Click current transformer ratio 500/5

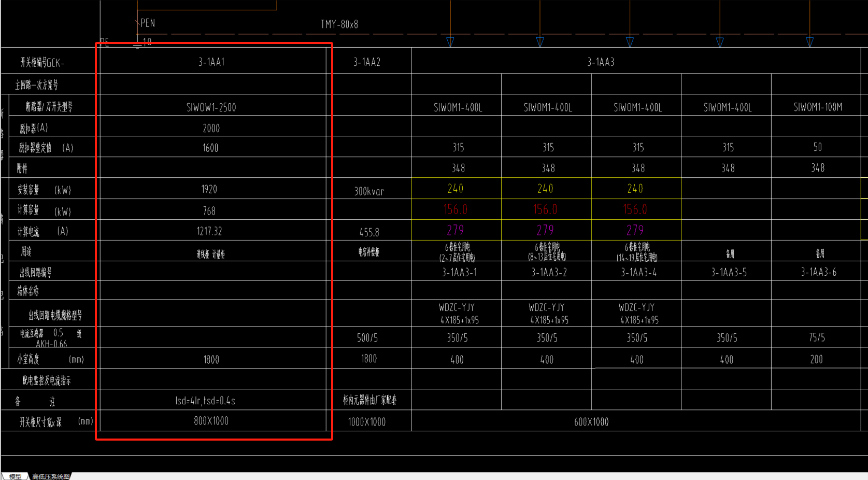click(x=367, y=338)
